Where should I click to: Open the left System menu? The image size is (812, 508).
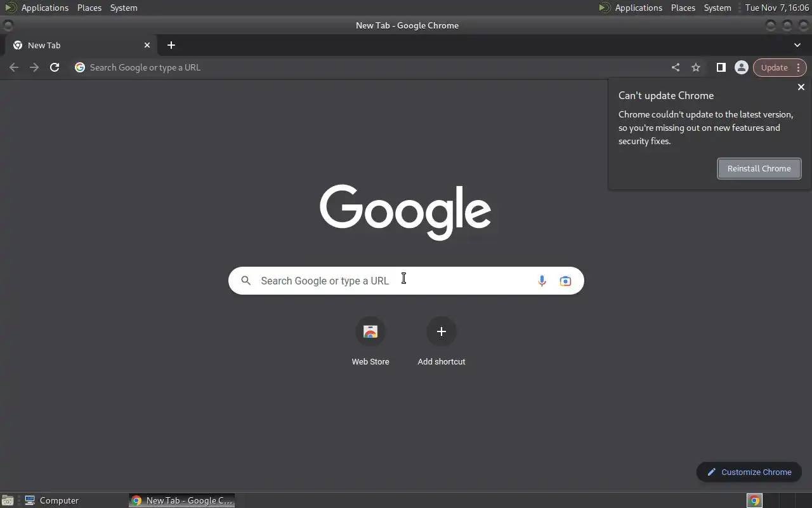[x=124, y=8]
